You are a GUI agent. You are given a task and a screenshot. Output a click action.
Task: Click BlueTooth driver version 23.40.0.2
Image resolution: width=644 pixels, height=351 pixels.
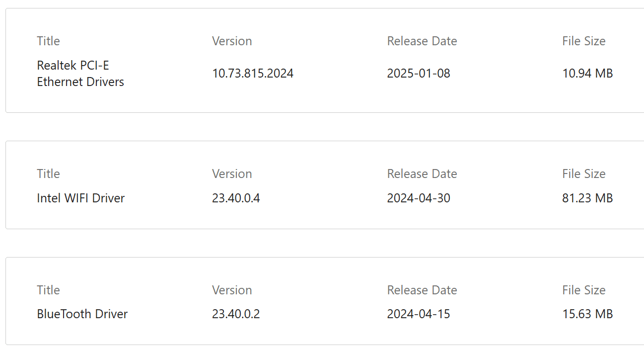[x=236, y=314]
